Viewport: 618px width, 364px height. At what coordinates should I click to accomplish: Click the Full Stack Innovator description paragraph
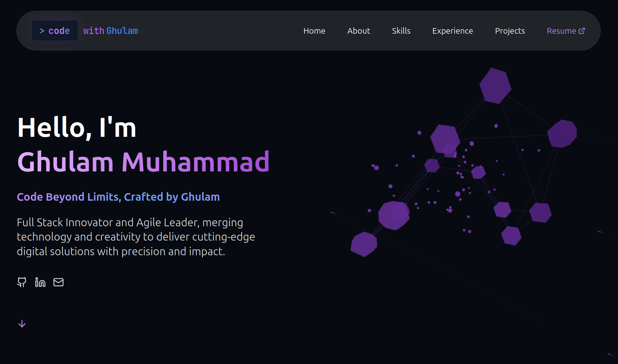click(x=136, y=237)
